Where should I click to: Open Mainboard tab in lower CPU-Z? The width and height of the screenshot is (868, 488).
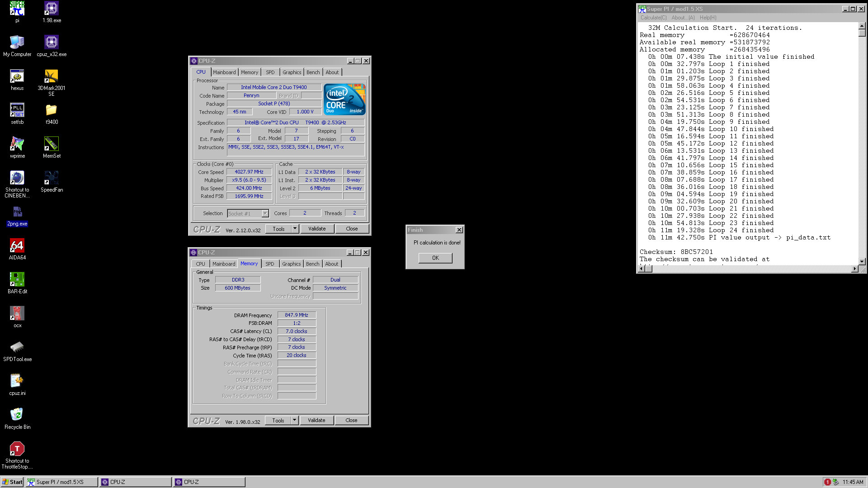224,264
